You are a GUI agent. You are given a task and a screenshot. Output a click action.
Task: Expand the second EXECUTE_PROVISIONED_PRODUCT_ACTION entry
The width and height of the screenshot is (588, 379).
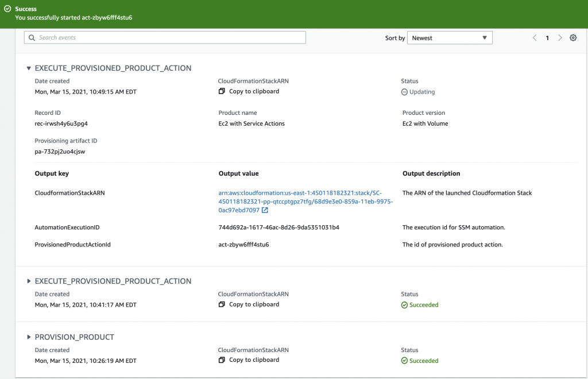pyautogui.click(x=29, y=281)
